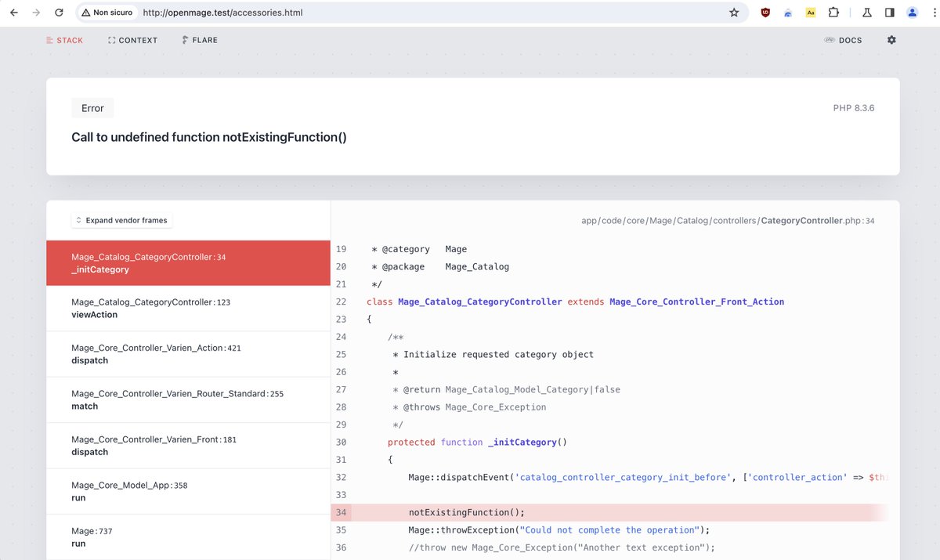The width and height of the screenshot is (940, 560).
Task: Click the 'Initialize requested category object' comment
Action: (493, 354)
